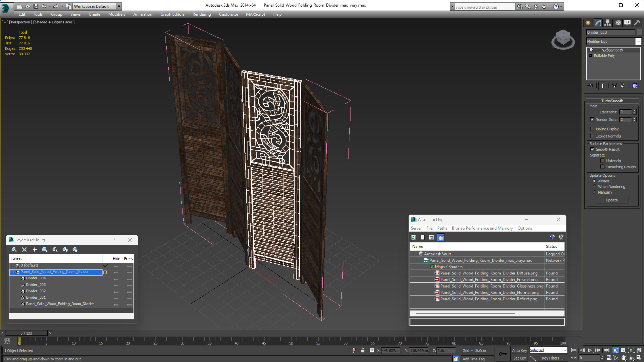This screenshot has width=644, height=362.
Task: Click table view icon in Asset Tracking
Action: [441, 237]
